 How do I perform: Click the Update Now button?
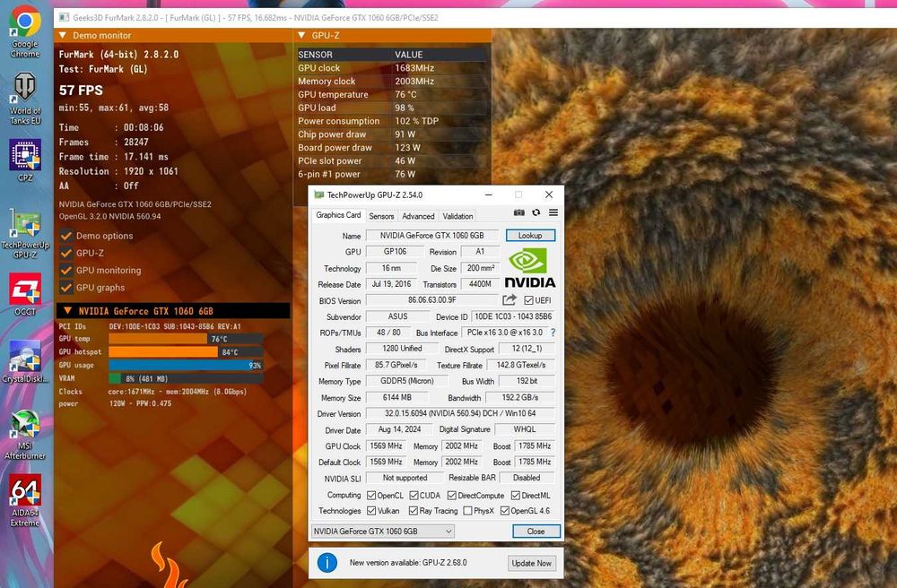[532, 563]
